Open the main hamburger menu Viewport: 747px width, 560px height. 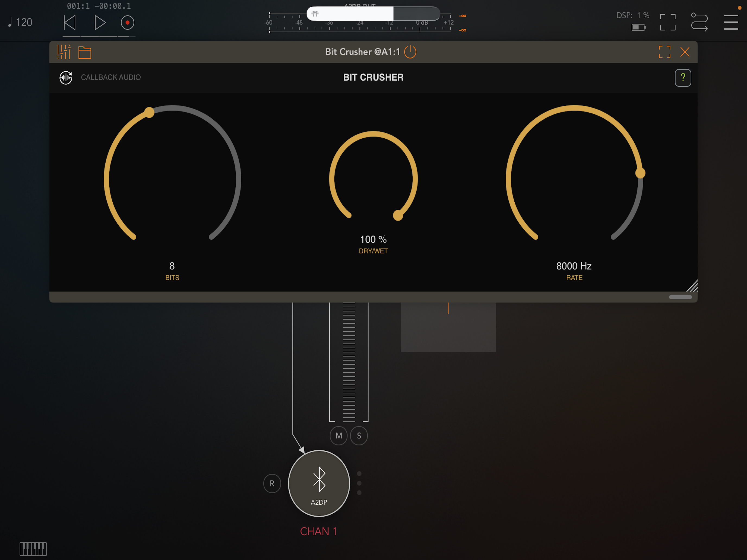(731, 22)
